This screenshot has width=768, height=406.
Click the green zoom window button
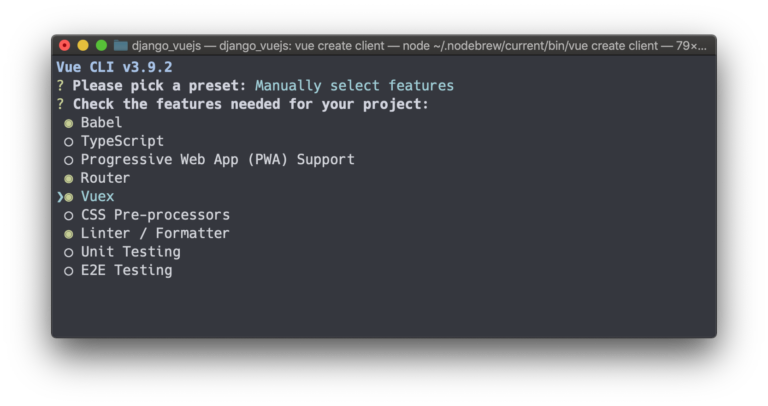pos(101,46)
